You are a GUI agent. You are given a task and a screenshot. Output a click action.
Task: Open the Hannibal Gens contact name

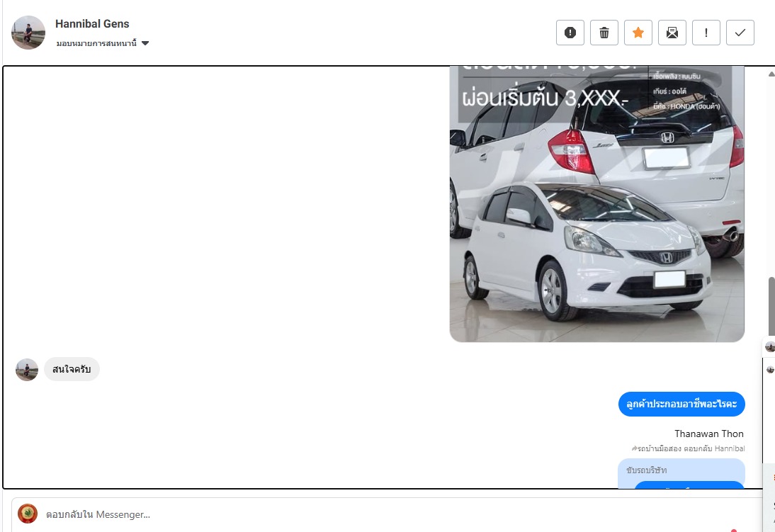tap(92, 24)
